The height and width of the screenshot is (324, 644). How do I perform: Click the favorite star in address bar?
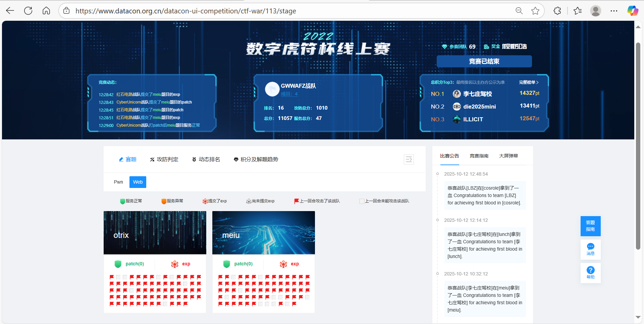point(535,11)
